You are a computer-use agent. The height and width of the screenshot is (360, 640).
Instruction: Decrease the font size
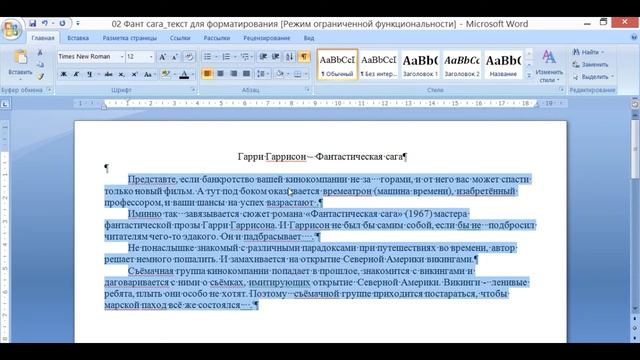pos(175,57)
